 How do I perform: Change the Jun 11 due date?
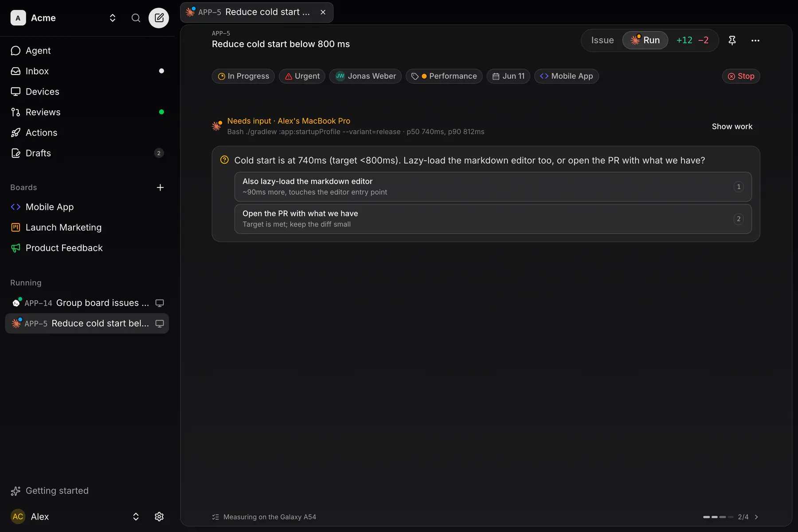509,76
